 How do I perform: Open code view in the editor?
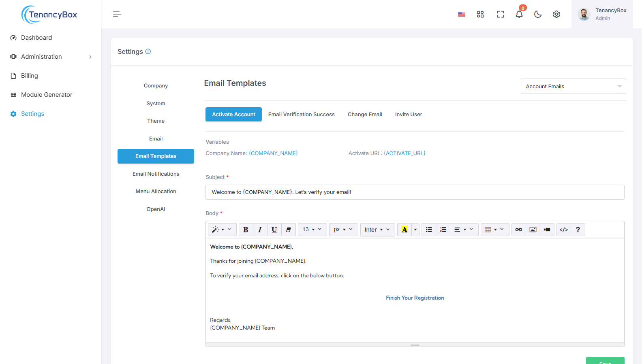[x=563, y=230]
